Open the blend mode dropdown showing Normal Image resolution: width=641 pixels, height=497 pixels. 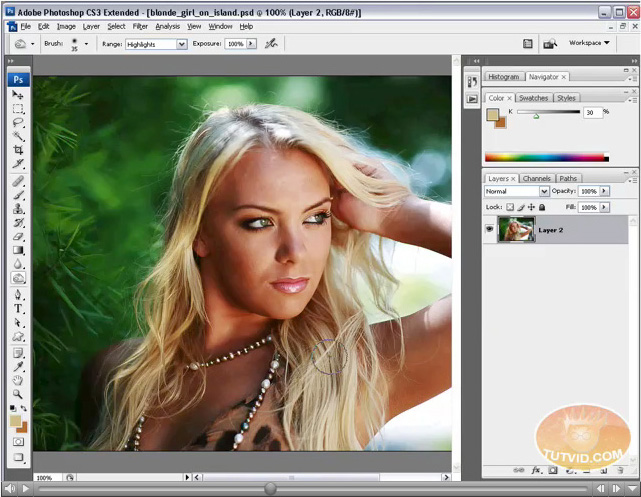(516, 191)
